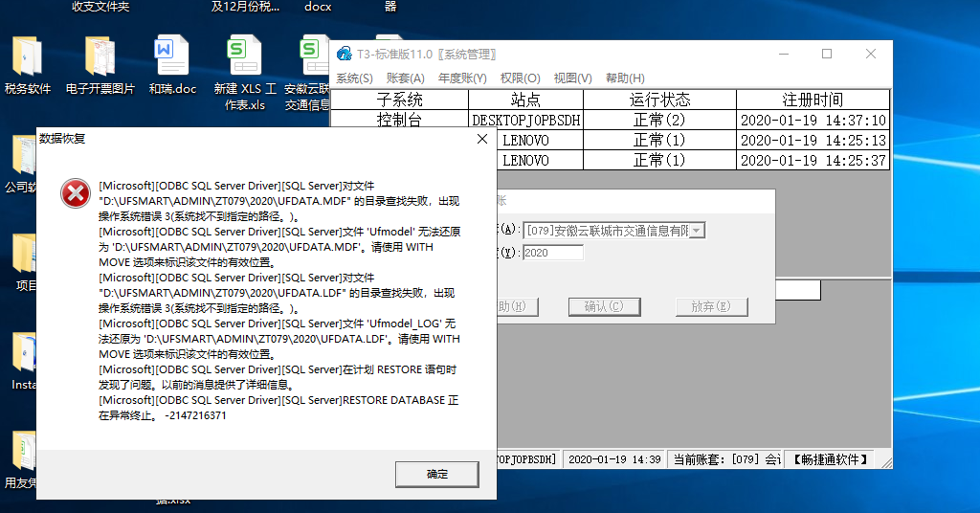
Task: Open the 帮助(H) menu
Action: (625, 78)
